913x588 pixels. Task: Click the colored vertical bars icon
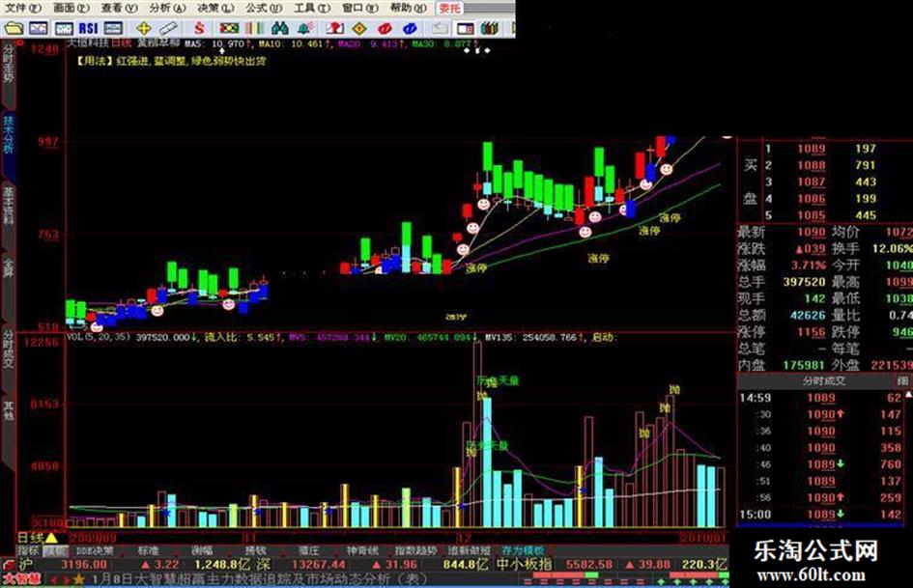pos(254,28)
